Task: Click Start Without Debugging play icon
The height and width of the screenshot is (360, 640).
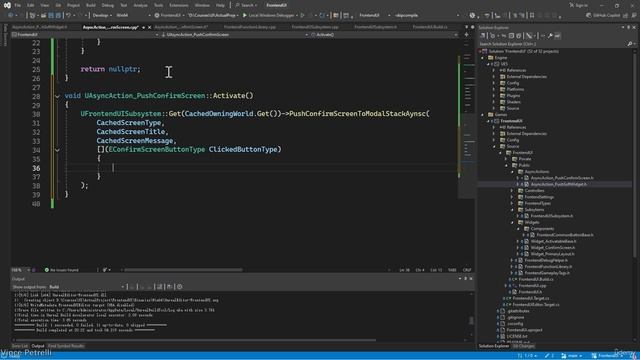Action: tap(302, 16)
